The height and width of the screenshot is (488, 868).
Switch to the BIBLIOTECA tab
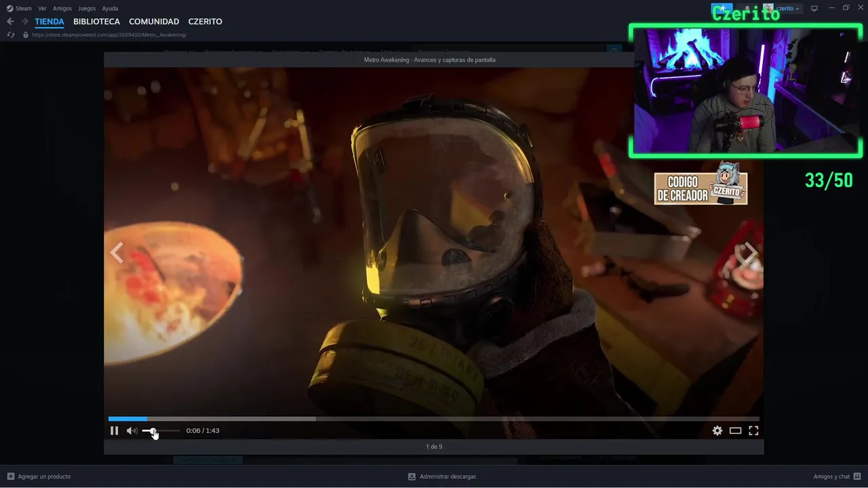coord(96,22)
